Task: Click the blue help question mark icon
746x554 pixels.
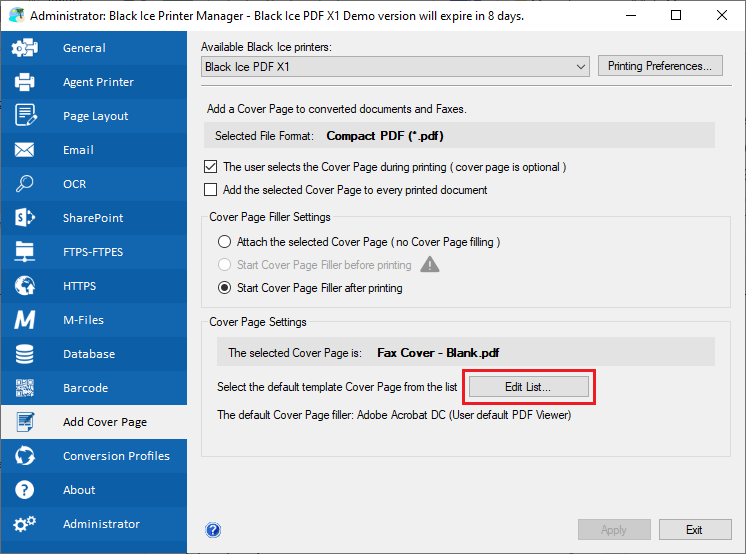Action: tap(213, 530)
